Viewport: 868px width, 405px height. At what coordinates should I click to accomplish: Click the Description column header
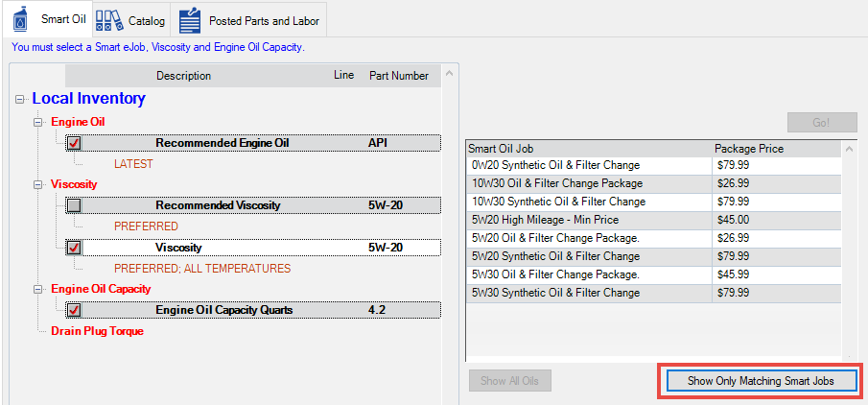click(x=183, y=76)
